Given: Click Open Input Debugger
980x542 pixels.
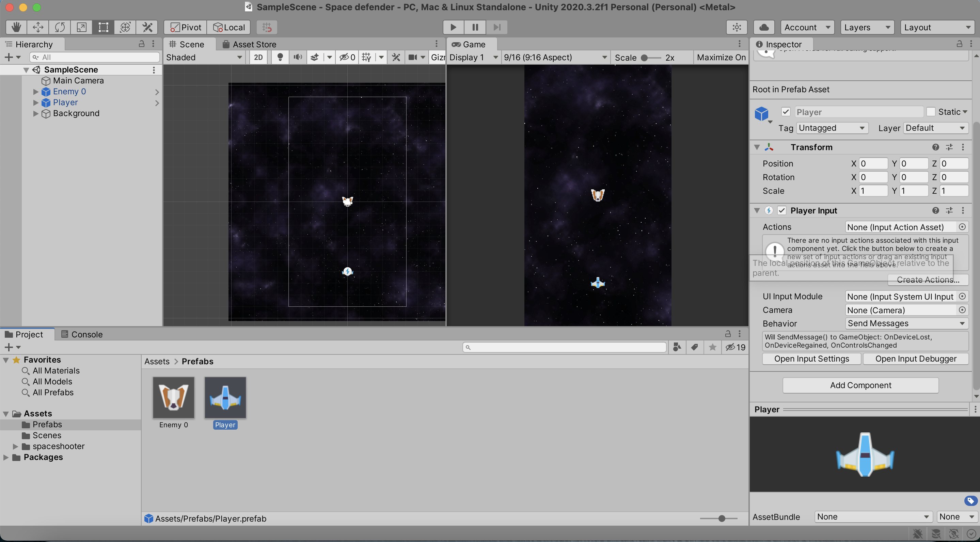Looking at the screenshot, I should pos(916,359).
